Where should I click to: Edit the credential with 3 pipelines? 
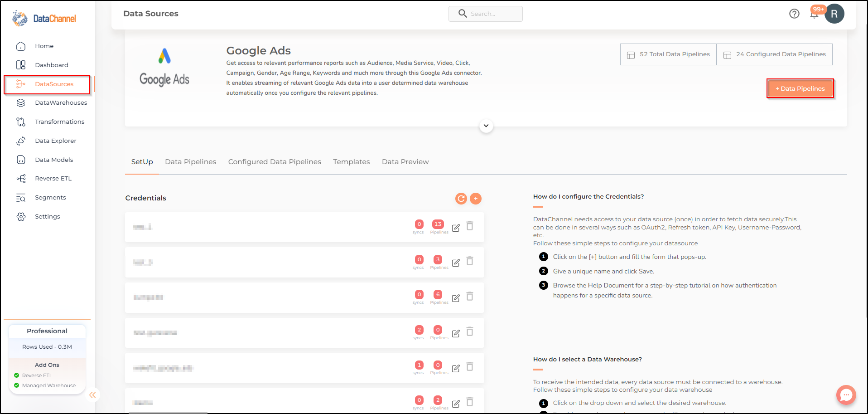click(456, 263)
